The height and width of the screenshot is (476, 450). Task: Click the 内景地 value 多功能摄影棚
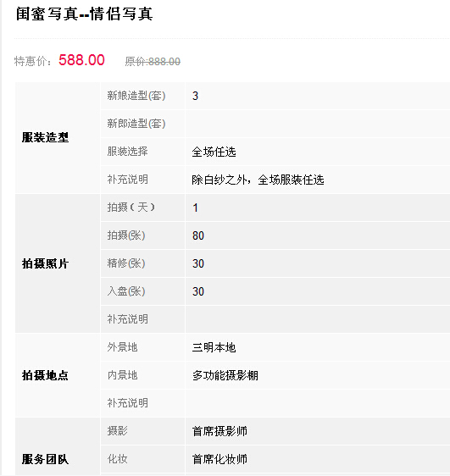point(225,375)
